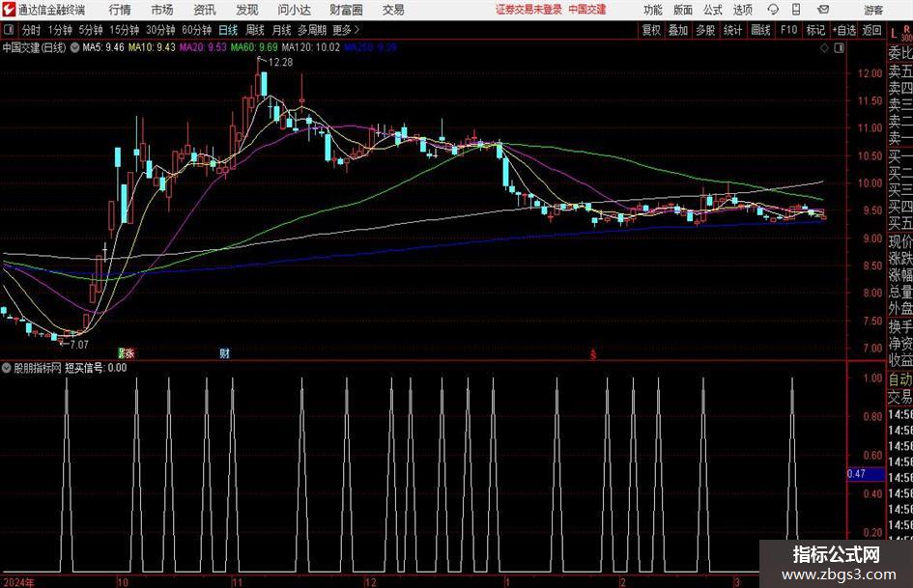
Task: Click the 叠加 overlay toolbar button
Action: pos(678,30)
